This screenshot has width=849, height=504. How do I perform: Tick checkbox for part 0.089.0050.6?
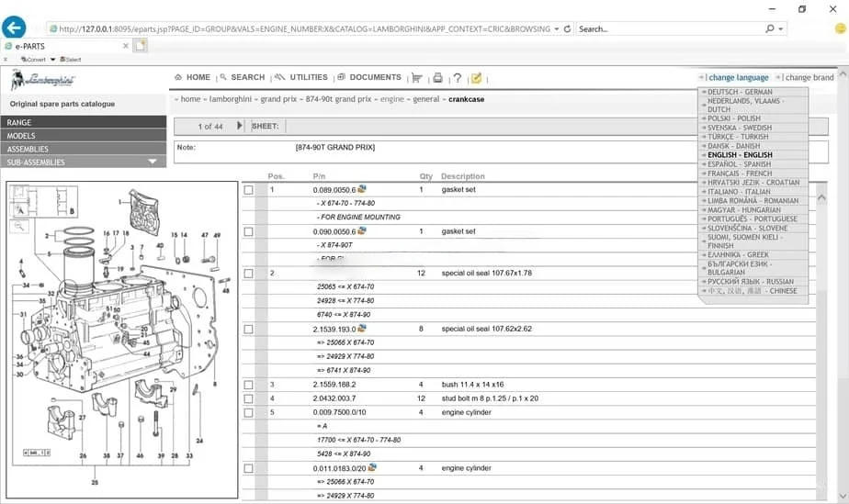(x=248, y=190)
